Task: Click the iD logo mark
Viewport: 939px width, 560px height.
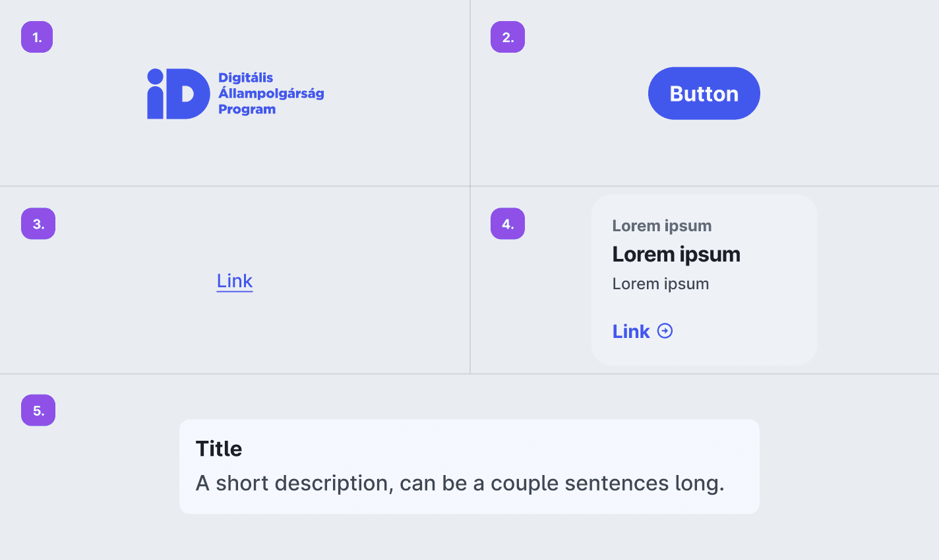Action: coord(178,94)
